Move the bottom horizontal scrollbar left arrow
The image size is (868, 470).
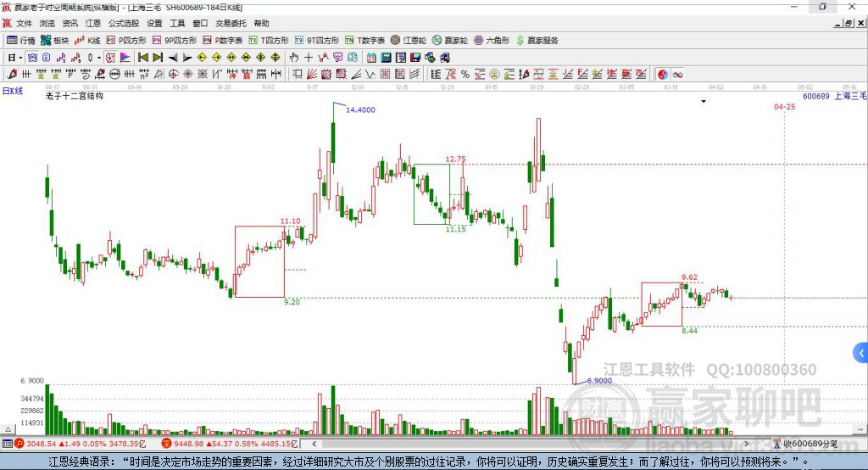314,444
